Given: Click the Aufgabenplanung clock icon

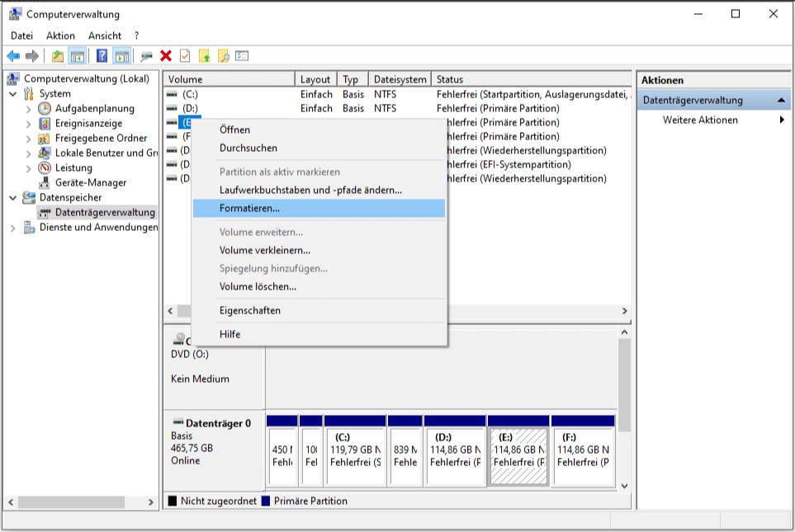Looking at the screenshot, I should coord(45,108).
